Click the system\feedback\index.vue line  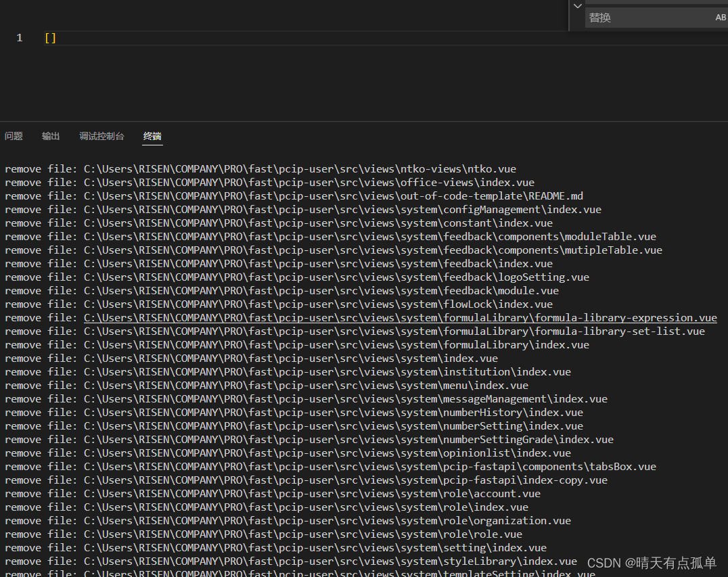click(279, 264)
